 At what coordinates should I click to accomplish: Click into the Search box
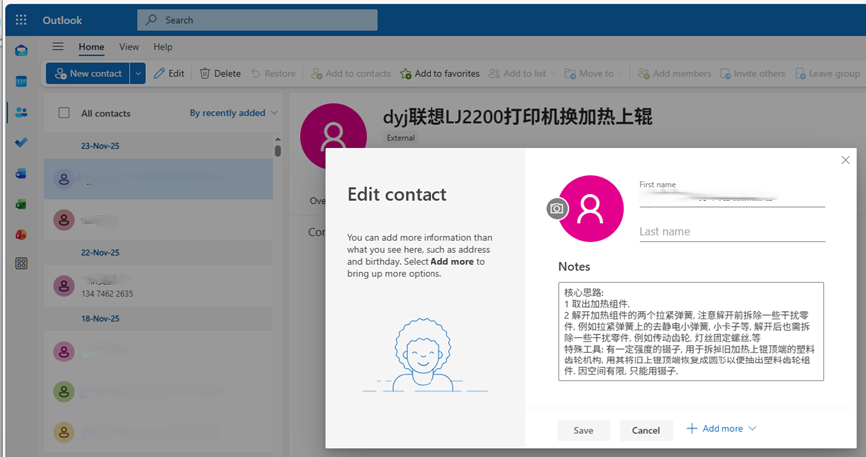tap(257, 20)
